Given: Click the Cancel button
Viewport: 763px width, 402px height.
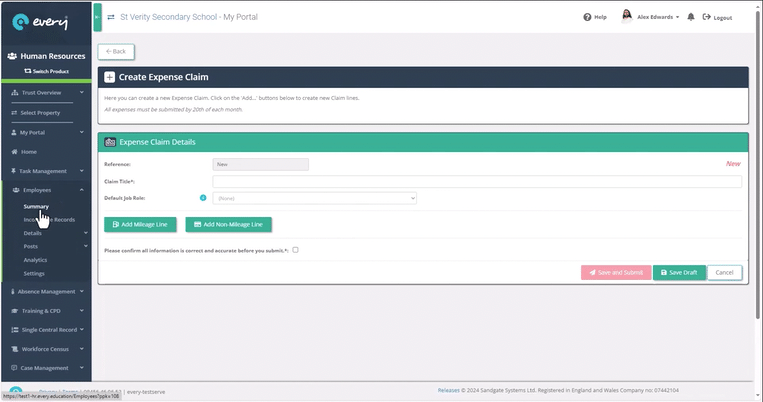Looking at the screenshot, I should pyautogui.click(x=724, y=273).
